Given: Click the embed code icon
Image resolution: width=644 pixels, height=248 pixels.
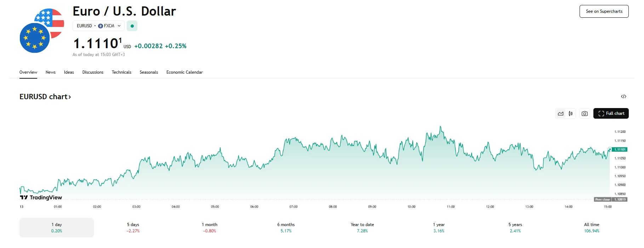Looking at the screenshot, I should pos(623,96).
